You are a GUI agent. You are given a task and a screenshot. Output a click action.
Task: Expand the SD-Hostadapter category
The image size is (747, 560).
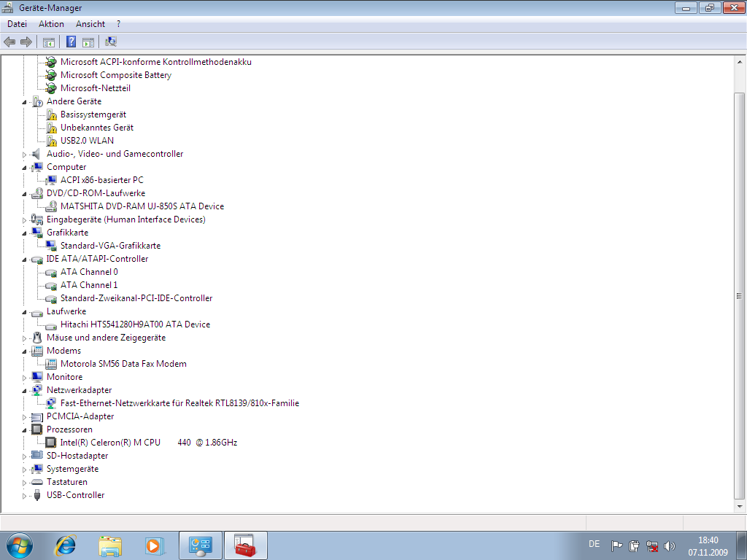point(24,456)
